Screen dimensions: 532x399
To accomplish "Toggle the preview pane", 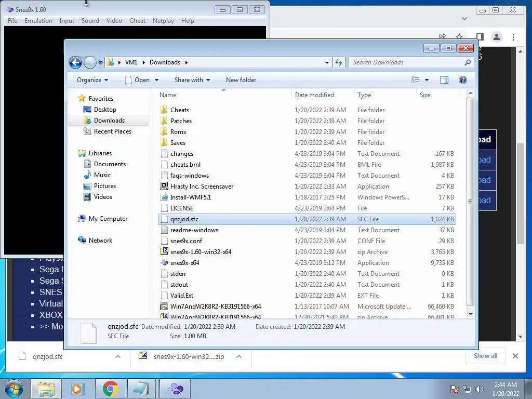I will tap(444, 80).
